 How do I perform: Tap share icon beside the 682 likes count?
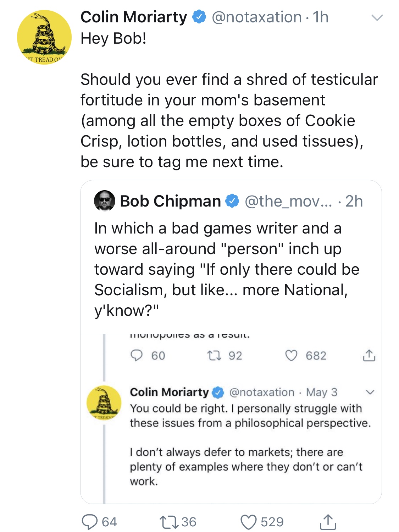(x=369, y=355)
